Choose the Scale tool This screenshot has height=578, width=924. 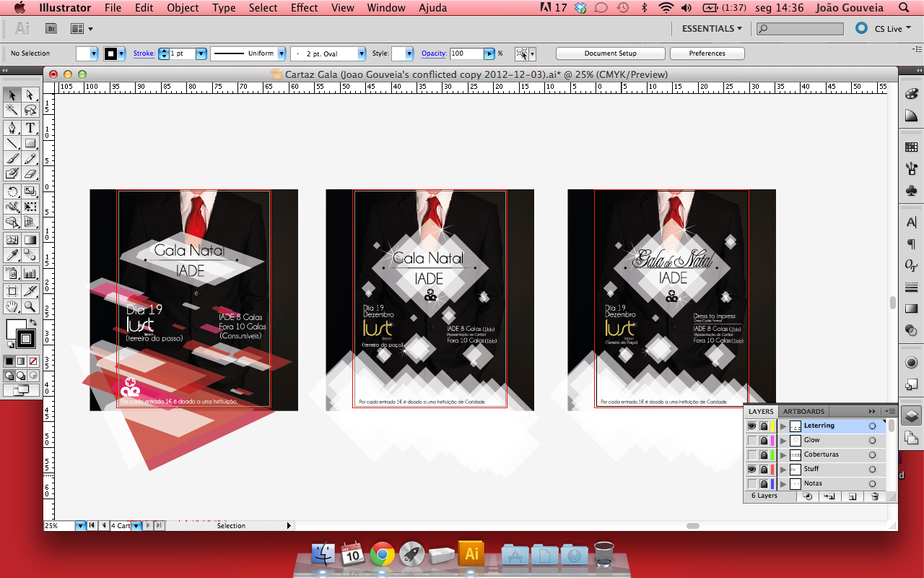pos(30,191)
